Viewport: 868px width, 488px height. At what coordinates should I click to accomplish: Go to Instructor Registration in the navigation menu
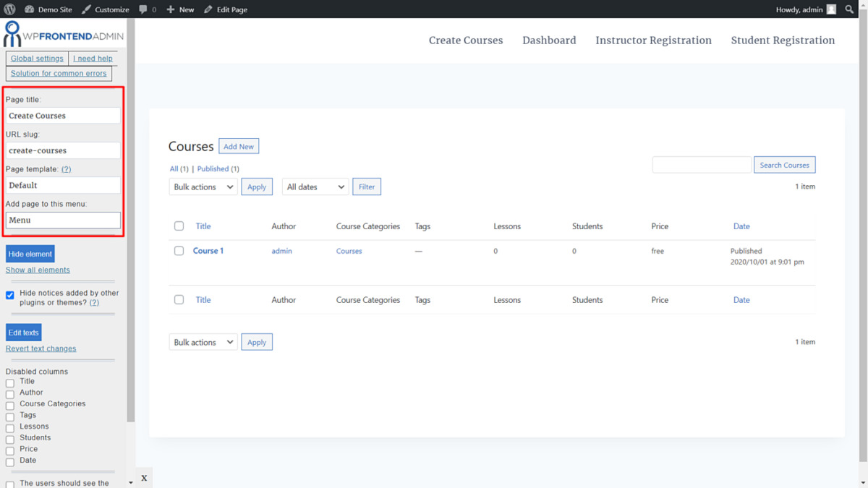point(653,40)
